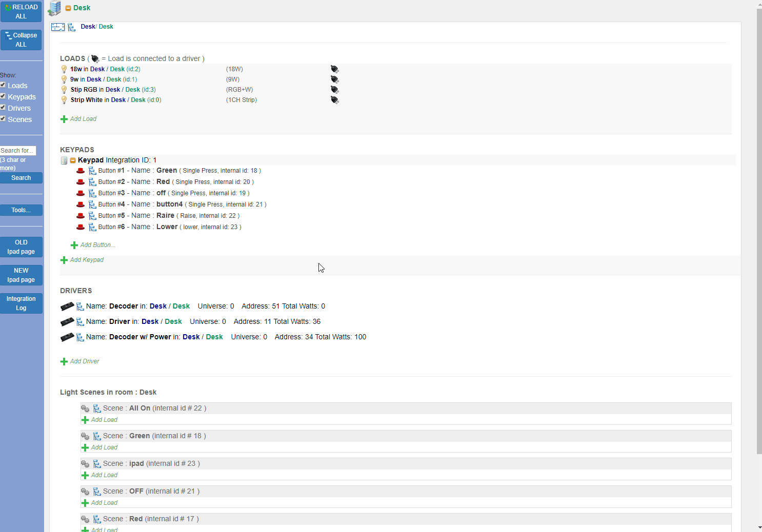Toggle the Drivers show checkbox
The width and height of the screenshot is (762, 532).
click(3, 108)
